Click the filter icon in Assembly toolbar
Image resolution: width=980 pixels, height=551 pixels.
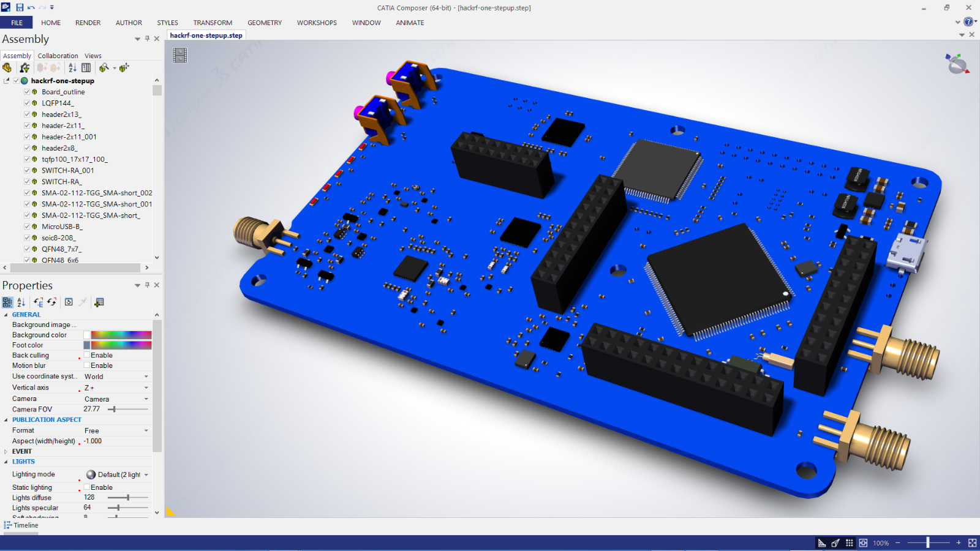24,68
